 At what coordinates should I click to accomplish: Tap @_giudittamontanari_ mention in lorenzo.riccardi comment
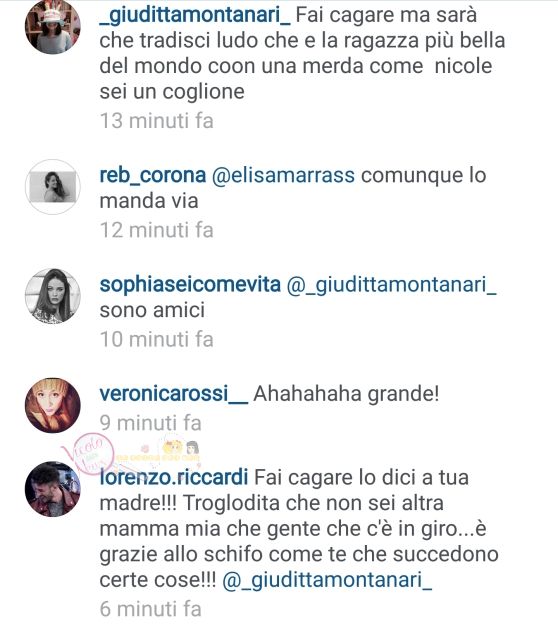pos(327,580)
